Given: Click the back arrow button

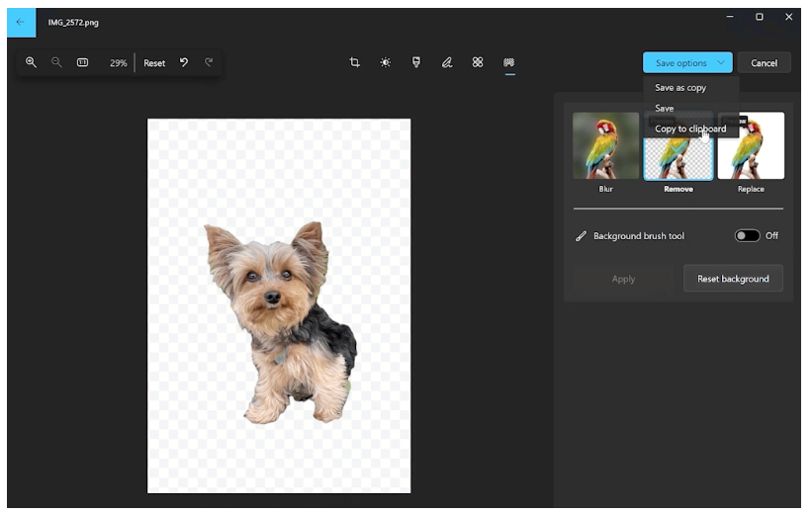Looking at the screenshot, I should tap(21, 23).
